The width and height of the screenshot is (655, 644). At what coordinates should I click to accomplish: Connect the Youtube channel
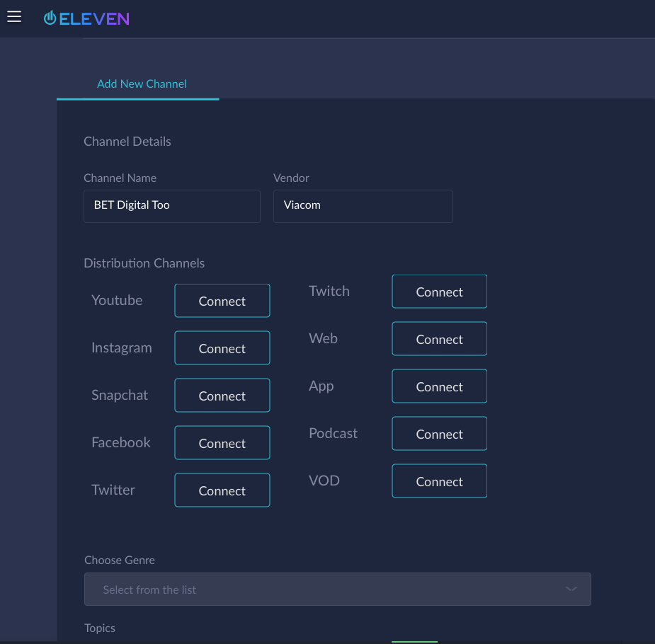[222, 301]
